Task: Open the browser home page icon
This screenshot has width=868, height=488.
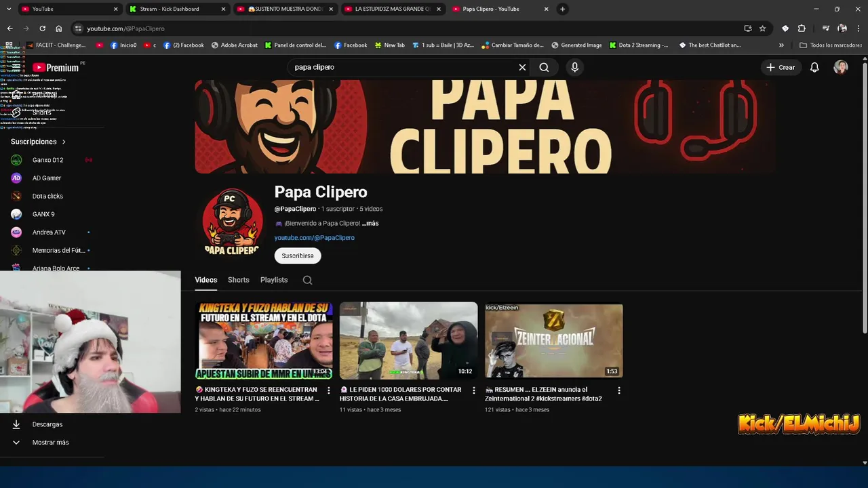Action: tap(59, 28)
